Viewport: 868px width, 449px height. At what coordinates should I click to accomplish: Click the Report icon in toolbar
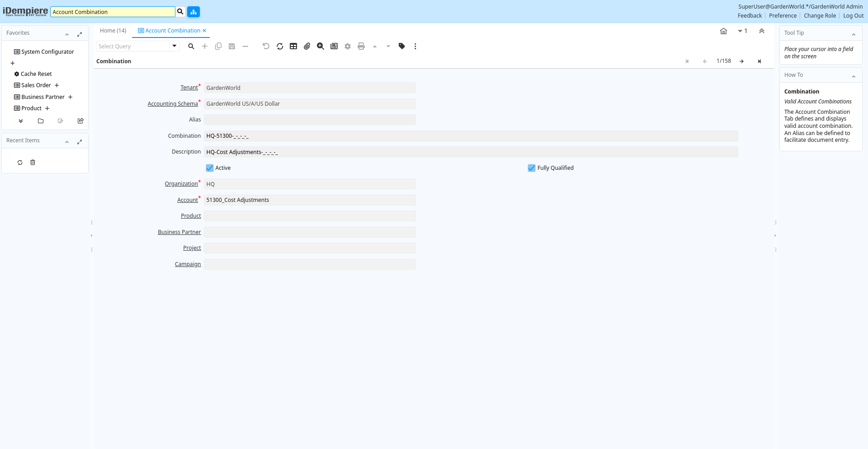[x=334, y=46]
